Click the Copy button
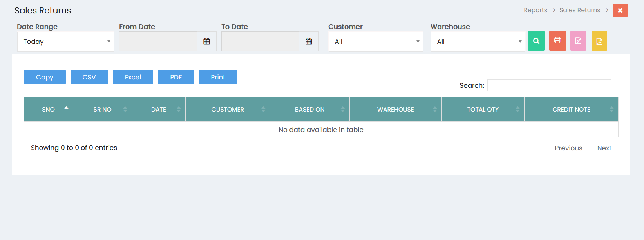644x240 pixels. [x=45, y=77]
